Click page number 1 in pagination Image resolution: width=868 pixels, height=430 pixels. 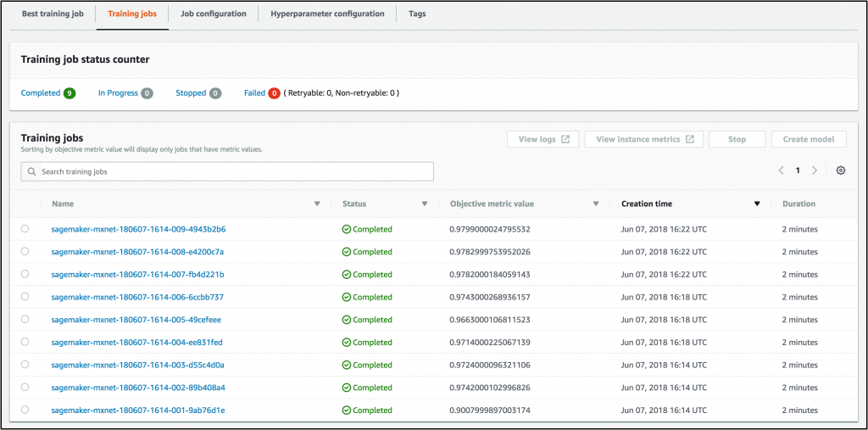click(x=798, y=170)
